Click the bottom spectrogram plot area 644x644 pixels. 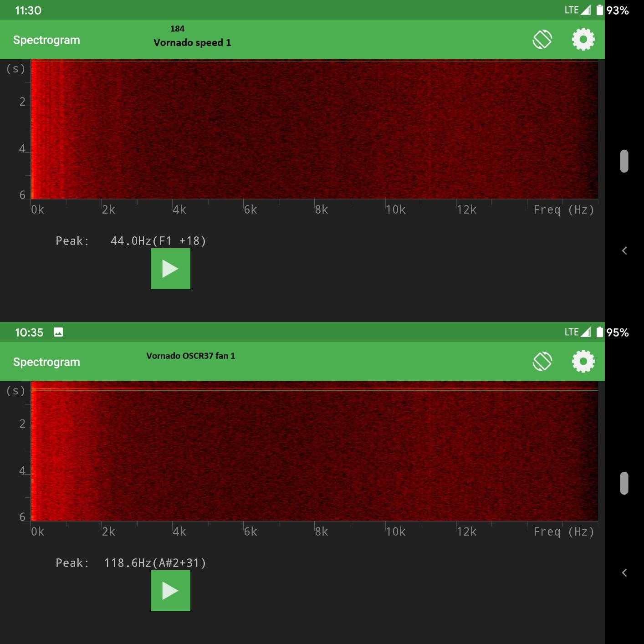pos(314,451)
